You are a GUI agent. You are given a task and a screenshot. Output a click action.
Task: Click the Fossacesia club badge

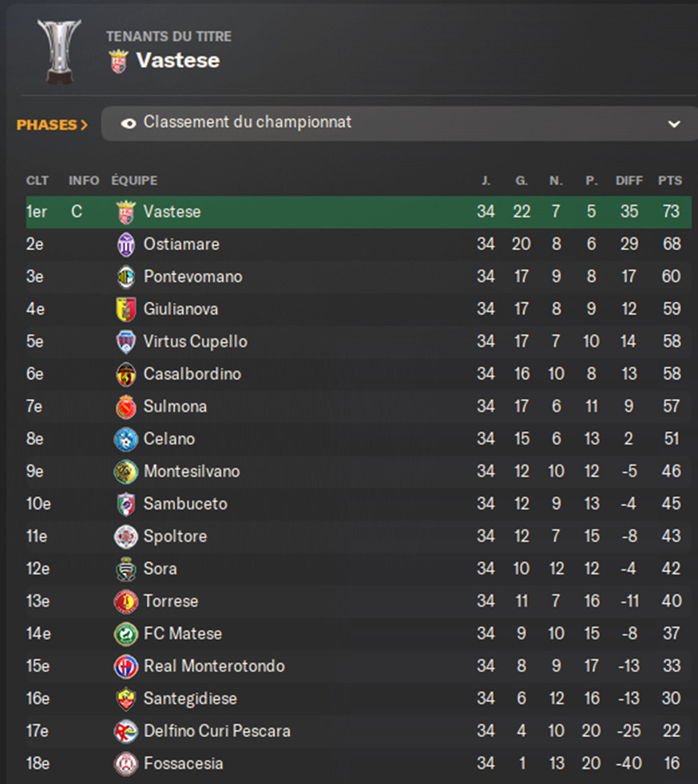(x=126, y=764)
